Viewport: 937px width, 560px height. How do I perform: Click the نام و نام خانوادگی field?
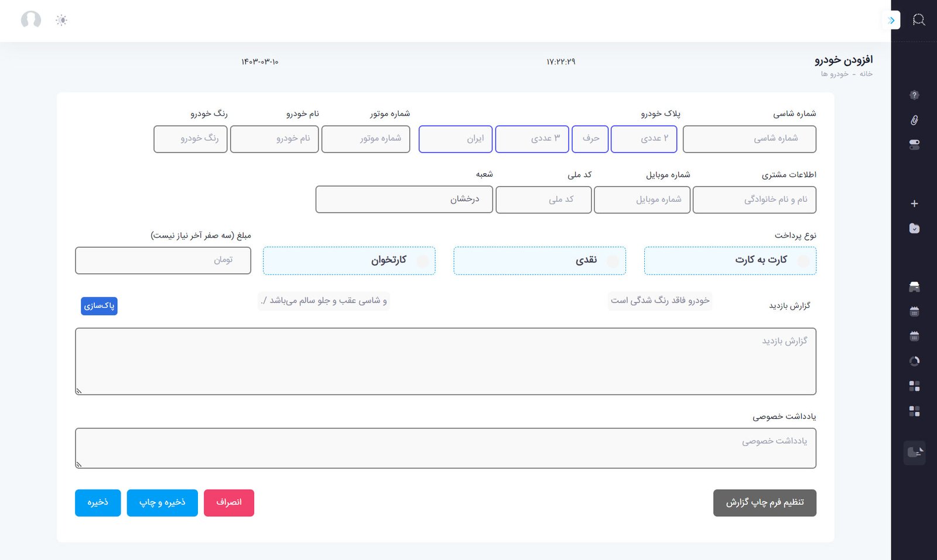(754, 200)
